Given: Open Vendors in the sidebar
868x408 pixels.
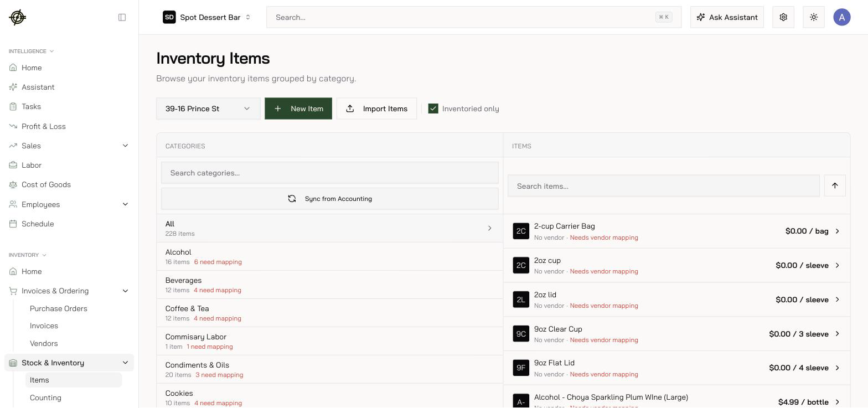Looking at the screenshot, I should click(44, 343).
